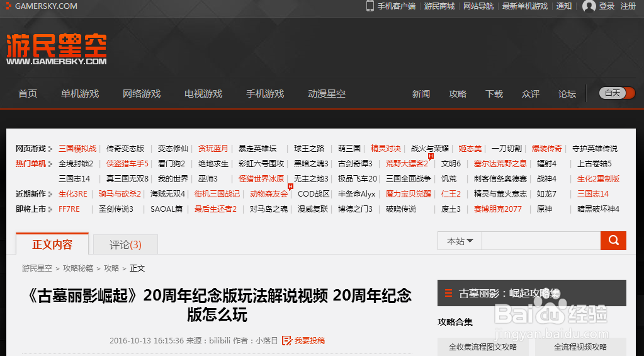Open the 攻略 section in nav bar

point(458,94)
